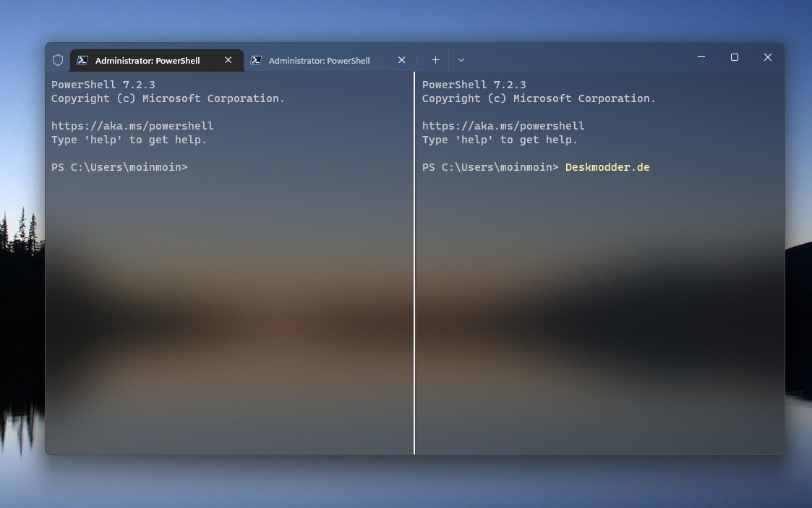This screenshot has width=812, height=508.
Task: Click https://aka.ms/powershell in right pane
Action: click(503, 126)
